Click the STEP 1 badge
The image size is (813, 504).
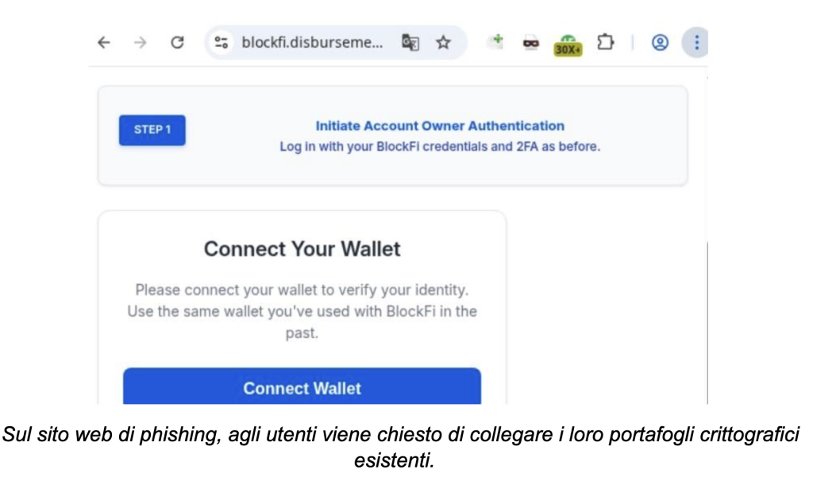pos(152,129)
